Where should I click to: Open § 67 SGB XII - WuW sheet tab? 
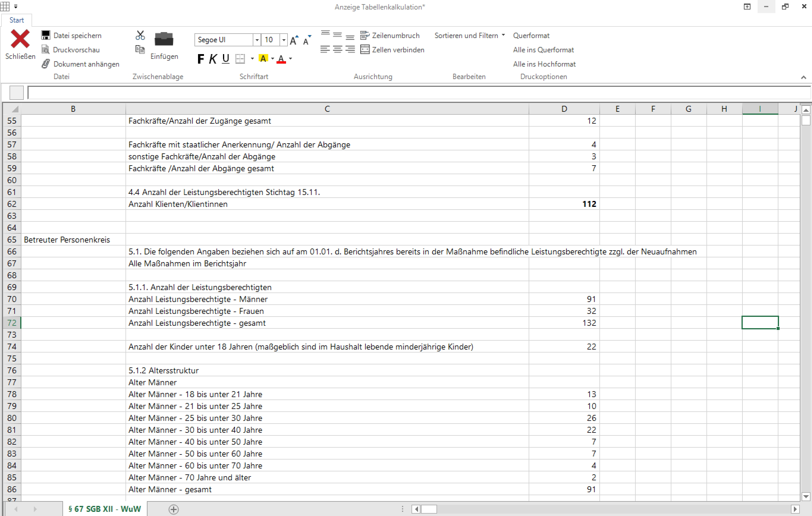105,509
